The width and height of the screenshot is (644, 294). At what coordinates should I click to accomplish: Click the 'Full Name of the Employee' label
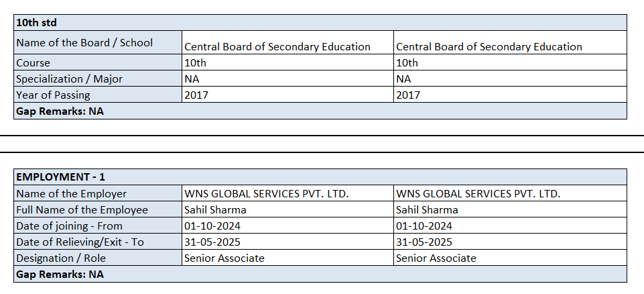(x=82, y=209)
